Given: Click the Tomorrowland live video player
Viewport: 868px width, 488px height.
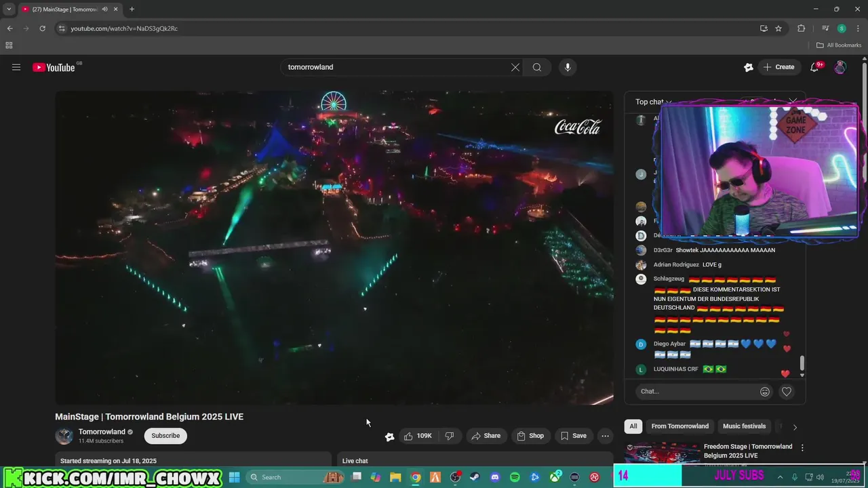Looking at the screenshot, I should [334, 248].
